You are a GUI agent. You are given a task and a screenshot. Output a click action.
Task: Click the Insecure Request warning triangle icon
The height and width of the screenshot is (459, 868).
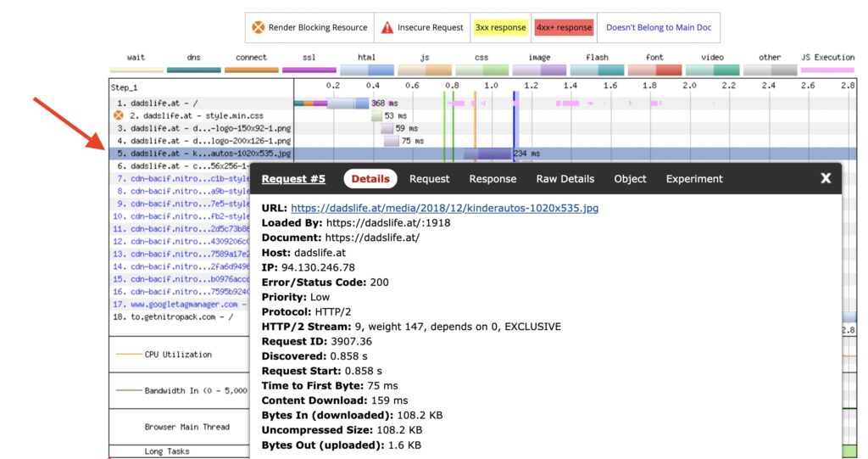(387, 27)
